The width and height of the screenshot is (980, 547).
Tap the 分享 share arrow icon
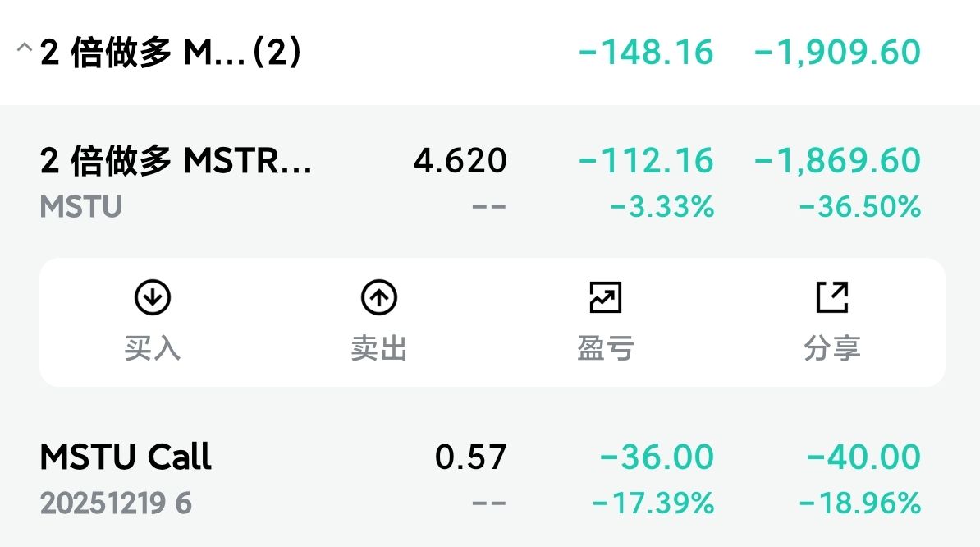(x=832, y=297)
